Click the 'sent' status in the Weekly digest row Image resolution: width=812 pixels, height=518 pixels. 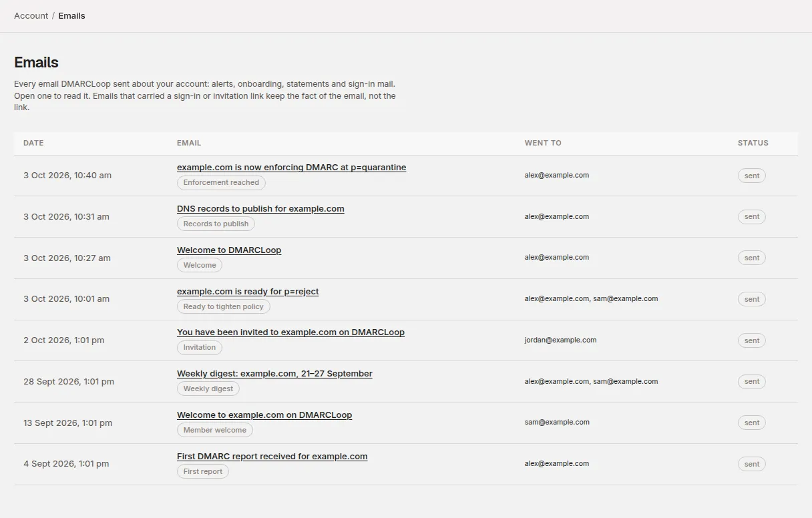point(752,382)
